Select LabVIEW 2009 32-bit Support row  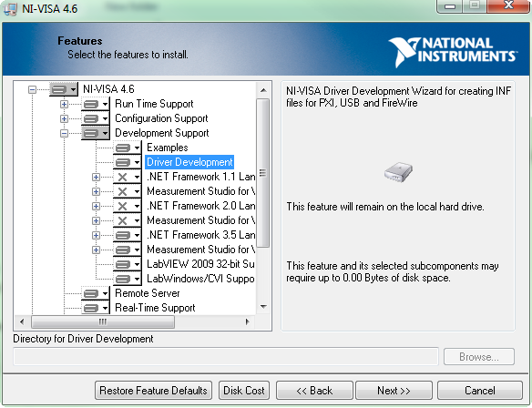point(200,264)
